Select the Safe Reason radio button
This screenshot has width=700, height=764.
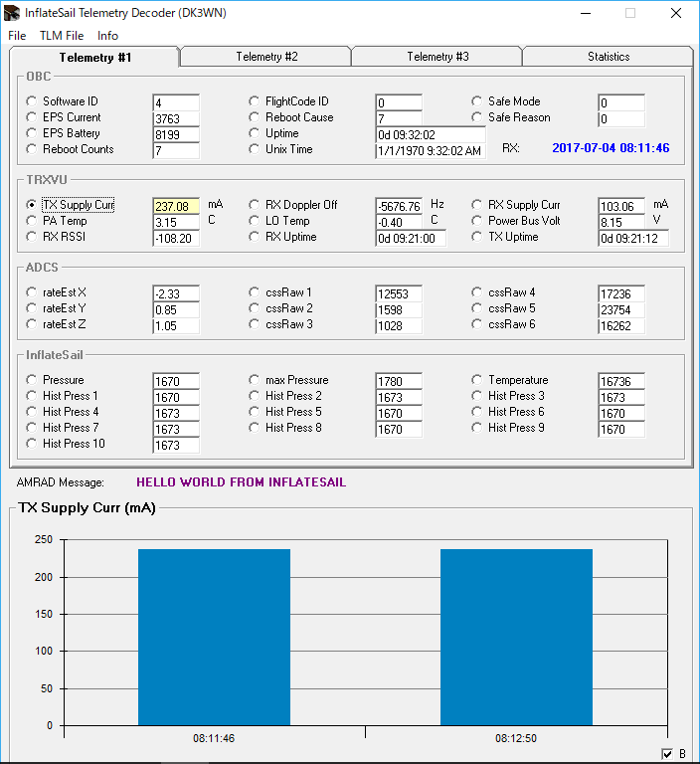pos(477,117)
